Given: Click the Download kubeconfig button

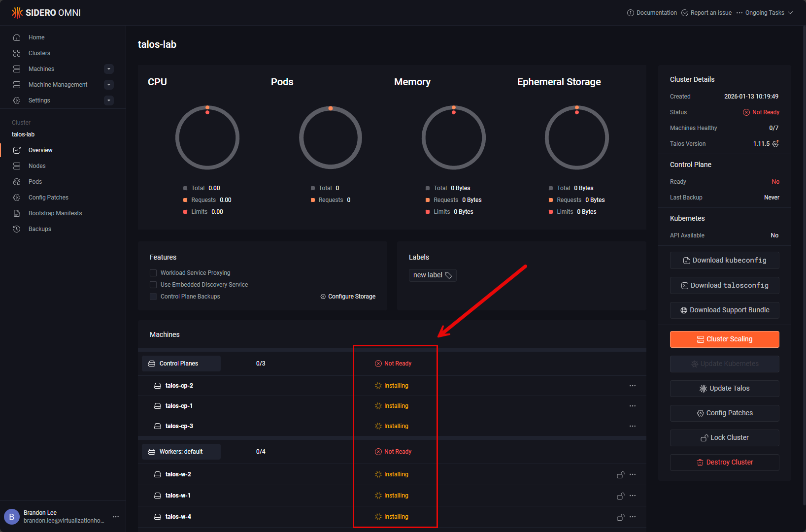Looking at the screenshot, I should 725,261.
